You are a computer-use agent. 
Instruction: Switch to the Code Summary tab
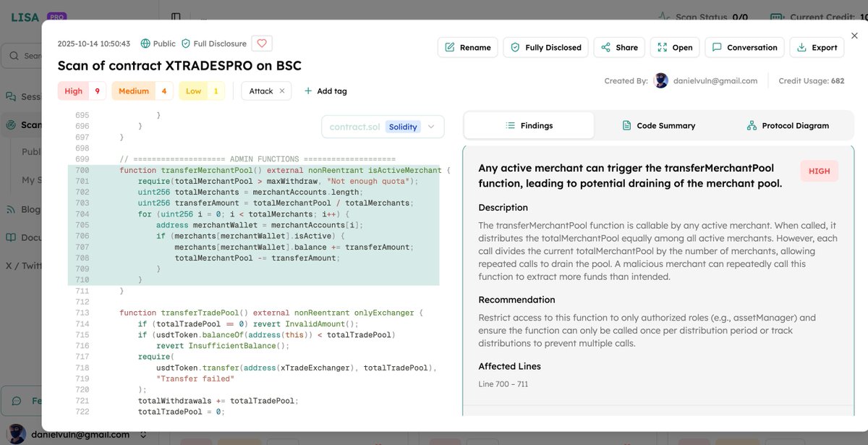coord(658,125)
